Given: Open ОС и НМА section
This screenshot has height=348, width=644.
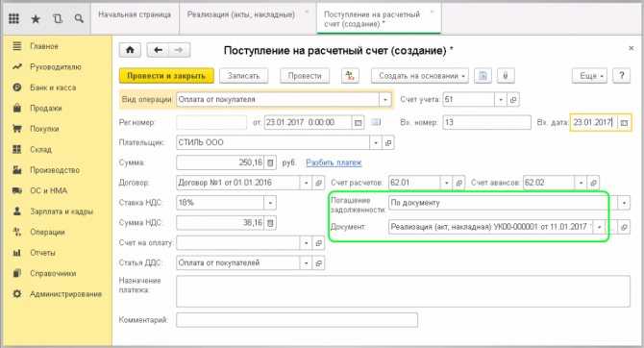Looking at the screenshot, I should coord(48,190).
